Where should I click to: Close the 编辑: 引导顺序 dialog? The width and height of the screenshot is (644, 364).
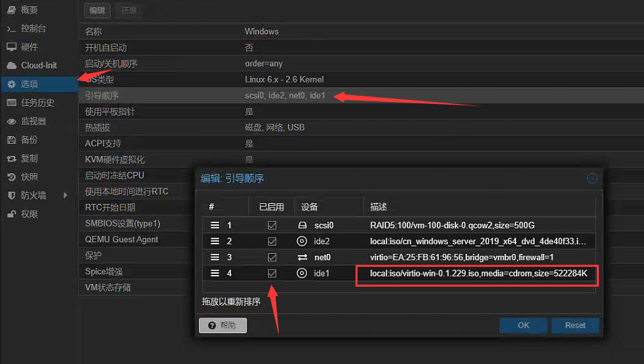tap(592, 178)
